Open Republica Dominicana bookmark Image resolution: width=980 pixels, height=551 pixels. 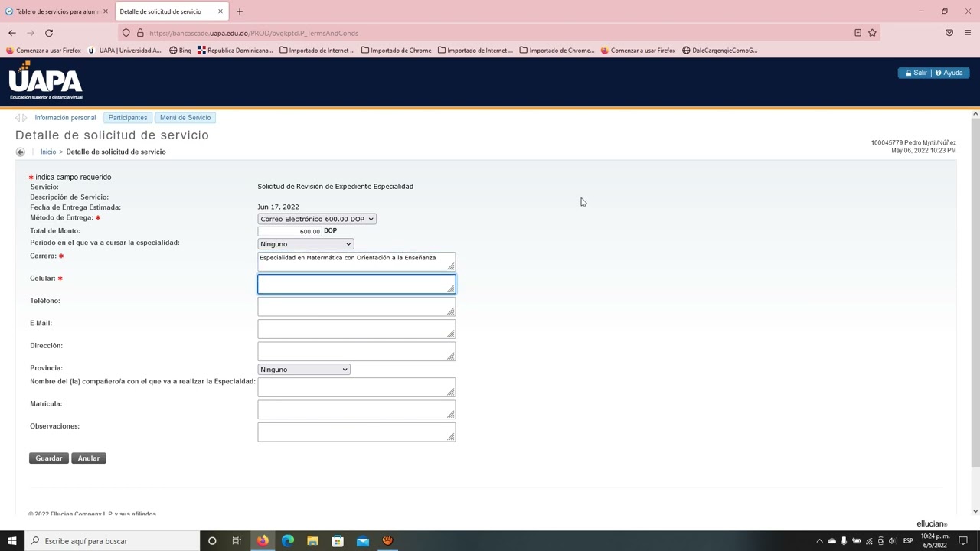click(x=235, y=51)
